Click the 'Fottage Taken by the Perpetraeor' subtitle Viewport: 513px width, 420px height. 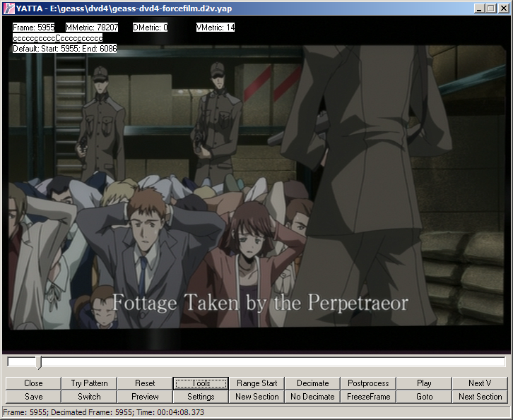click(x=260, y=303)
